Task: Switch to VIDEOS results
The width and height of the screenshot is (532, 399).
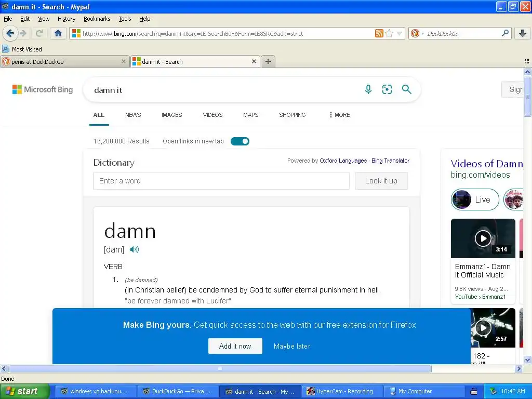Action: pyautogui.click(x=212, y=115)
